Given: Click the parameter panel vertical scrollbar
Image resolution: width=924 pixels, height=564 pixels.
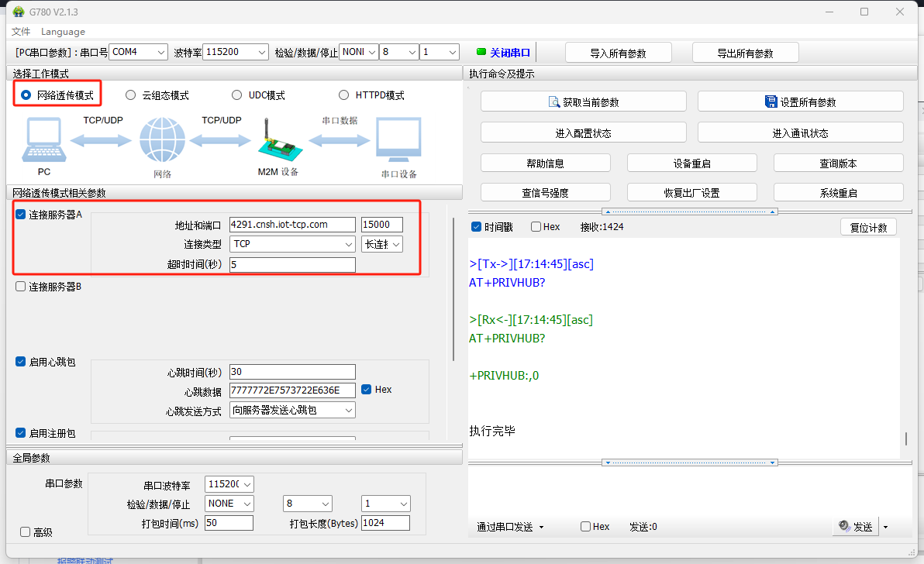Looking at the screenshot, I should tap(453, 288).
